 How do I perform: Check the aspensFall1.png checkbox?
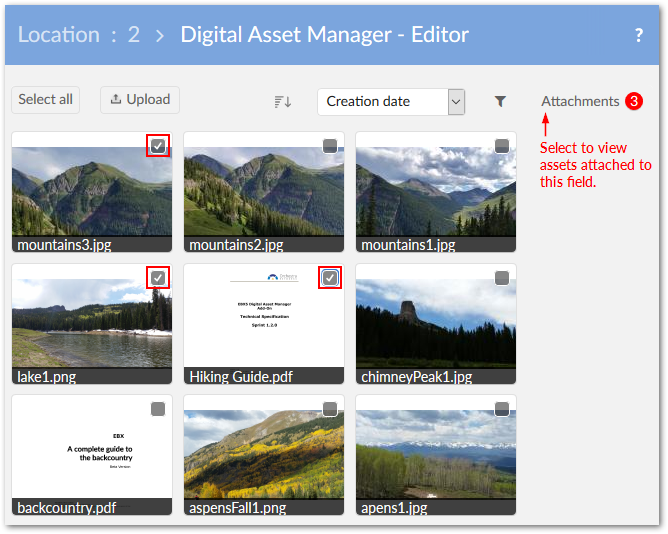click(x=330, y=409)
